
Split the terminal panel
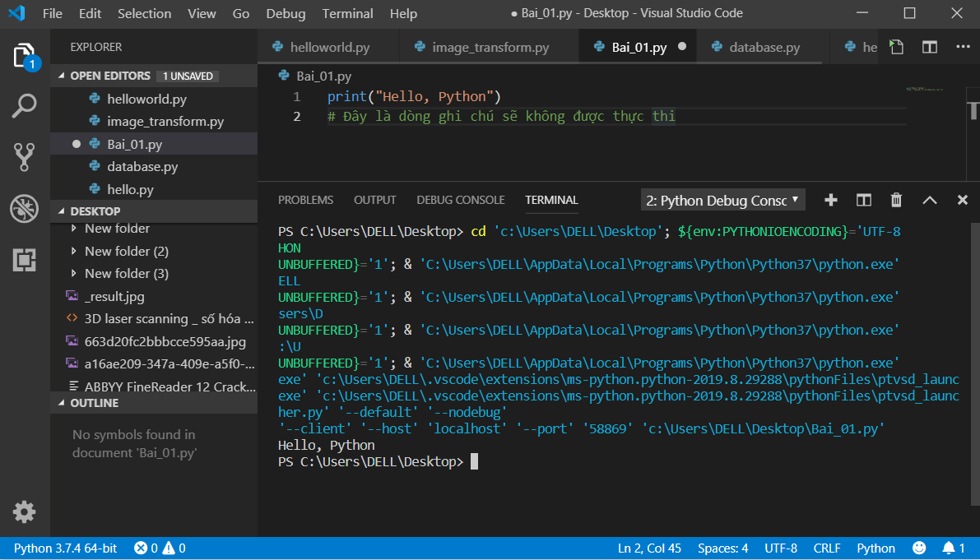[864, 200]
